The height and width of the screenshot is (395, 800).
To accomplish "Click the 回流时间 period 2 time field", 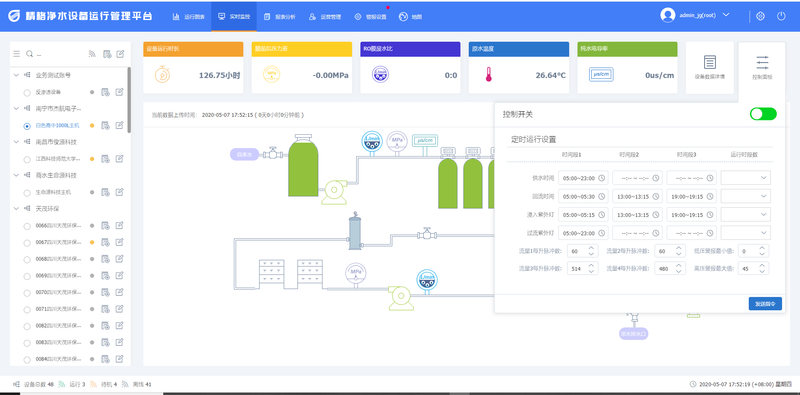I will (637, 196).
